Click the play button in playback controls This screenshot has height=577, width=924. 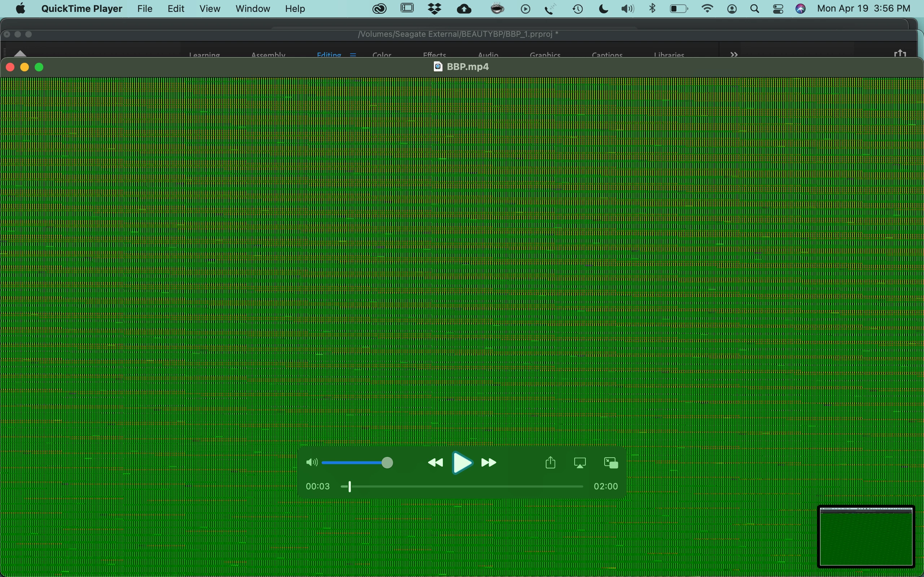point(462,463)
